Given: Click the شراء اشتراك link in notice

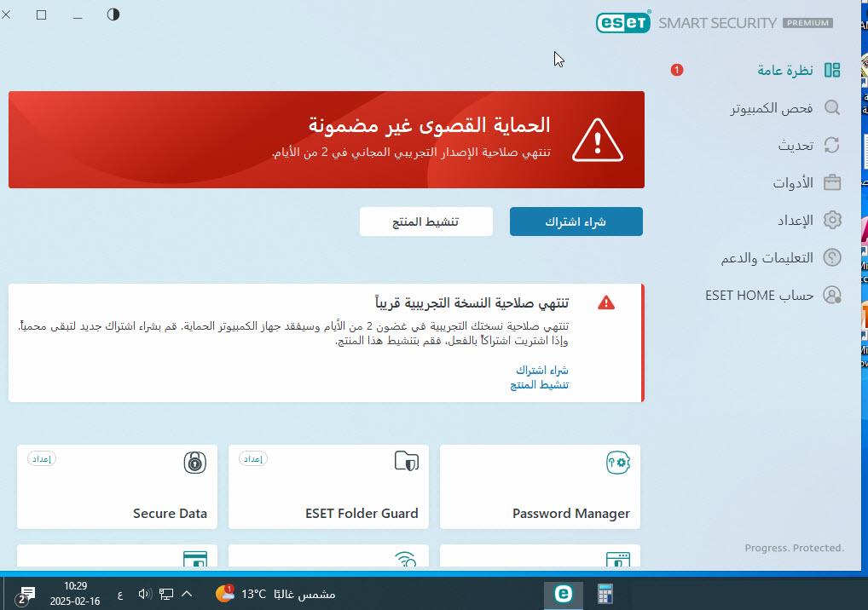Looking at the screenshot, I should [x=542, y=370].
